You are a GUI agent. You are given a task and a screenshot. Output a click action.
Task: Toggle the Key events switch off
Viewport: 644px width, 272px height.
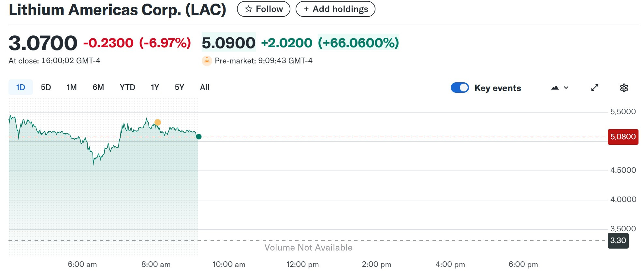click(x=460, y=88)
